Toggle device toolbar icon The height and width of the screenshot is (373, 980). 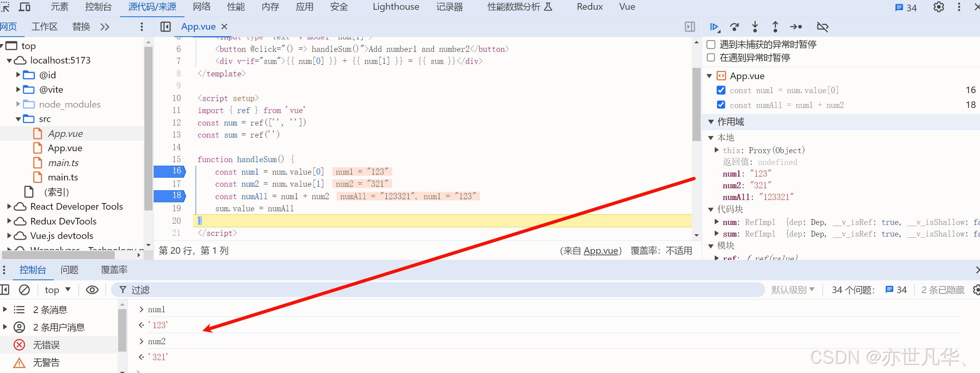[25, 7]
